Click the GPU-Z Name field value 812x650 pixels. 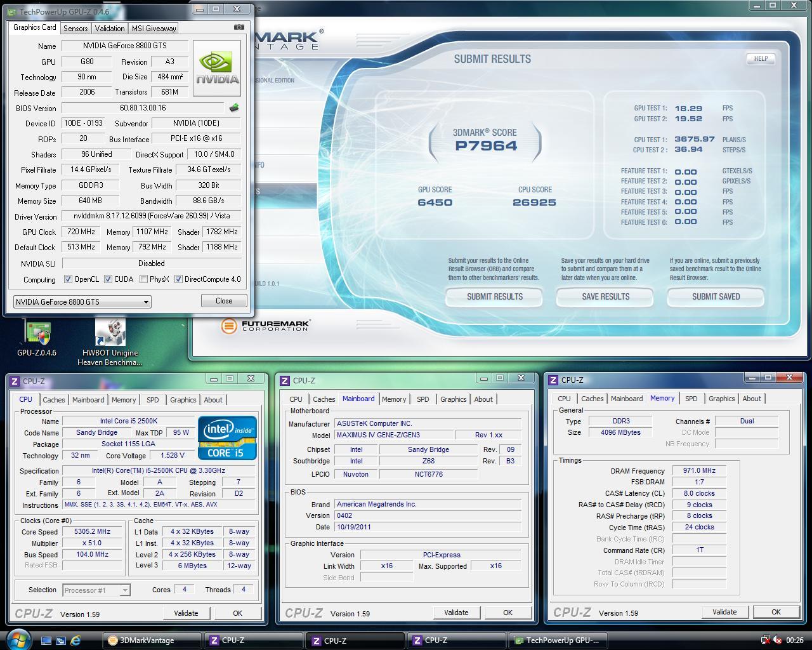pos(125,46)
